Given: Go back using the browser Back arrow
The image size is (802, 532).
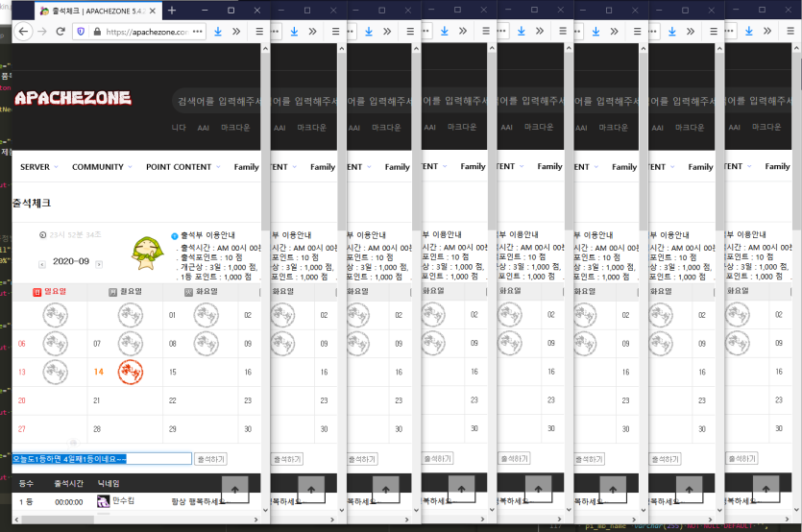Looking at the screenshot, I should [x=23, y=32].
